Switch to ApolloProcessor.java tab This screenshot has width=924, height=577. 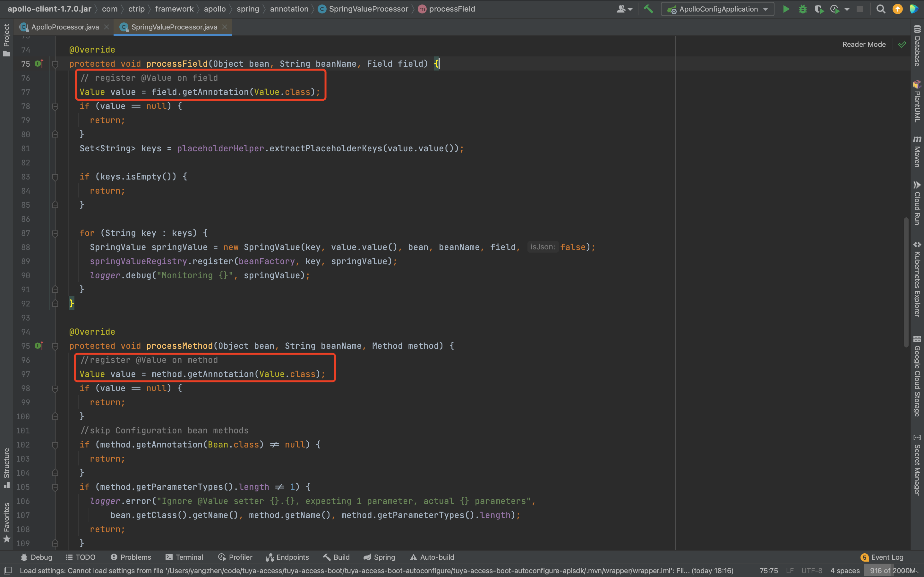[x=64, y=27]
